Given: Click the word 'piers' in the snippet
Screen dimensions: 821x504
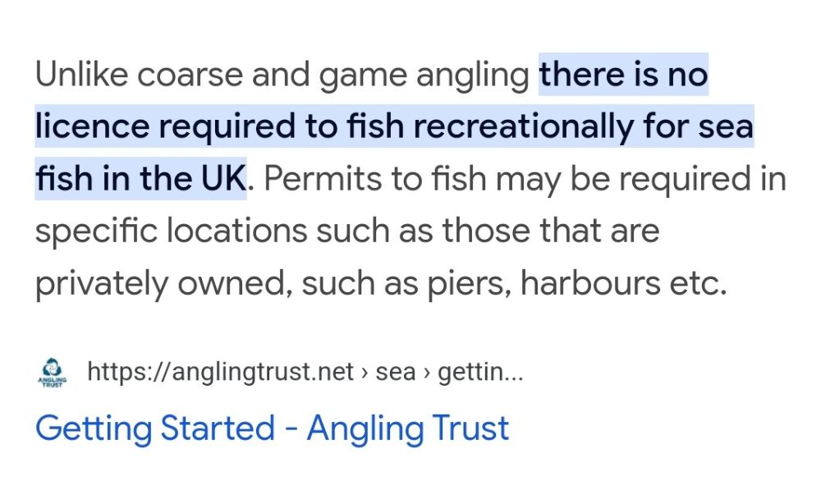Looking at the screenshot, I should coord(469,284).
